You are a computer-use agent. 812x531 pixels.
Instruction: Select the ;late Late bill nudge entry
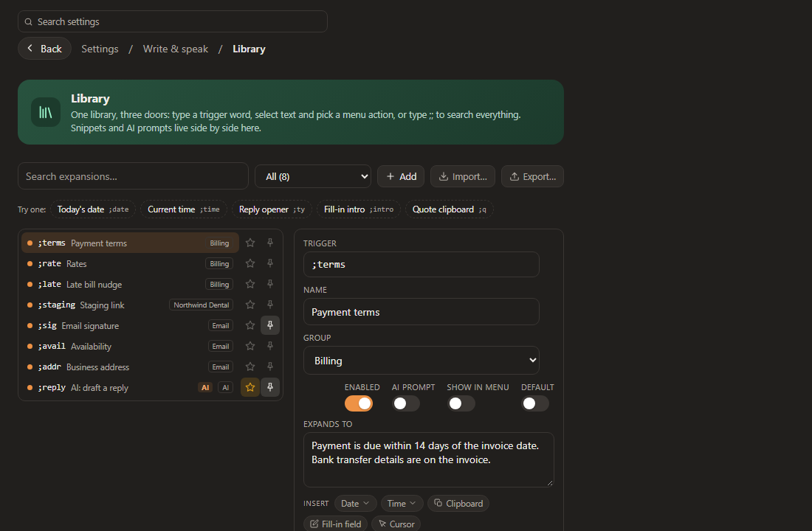130,284
